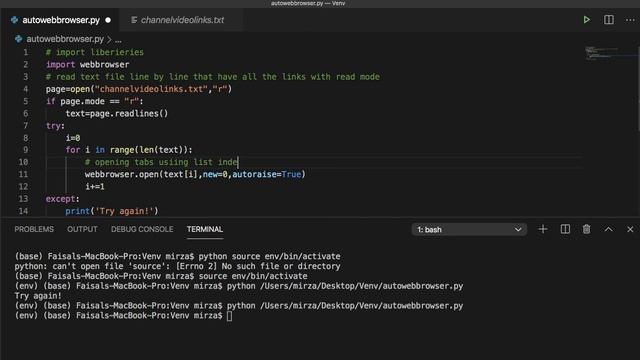This screenshot has width=640, height=360.
Task: Click the window title 'autowebbrowser.py — Venv'
Action: (x=308, y=3)
